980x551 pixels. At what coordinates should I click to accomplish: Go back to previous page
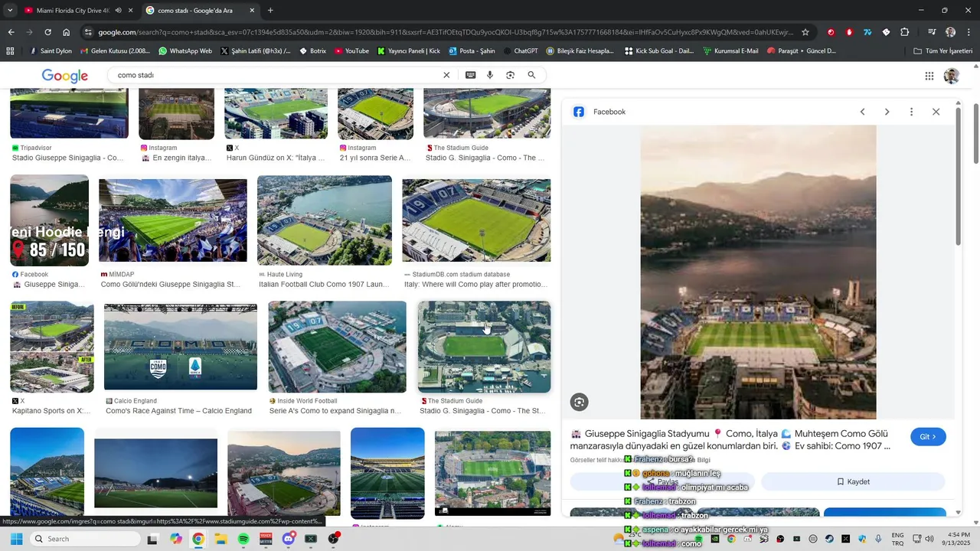[x=11, y=32]
